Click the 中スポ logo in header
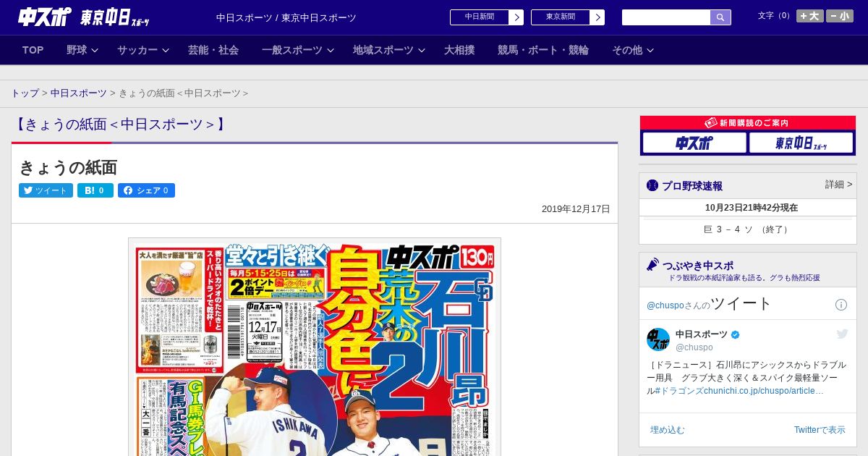Viewport: 868px width, 456px height. (x=45, y=17)
